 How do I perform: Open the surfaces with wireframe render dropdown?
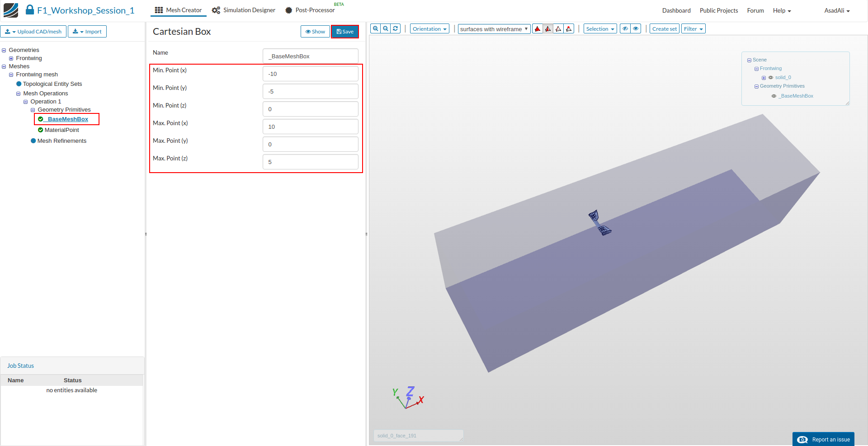point(494,29)
